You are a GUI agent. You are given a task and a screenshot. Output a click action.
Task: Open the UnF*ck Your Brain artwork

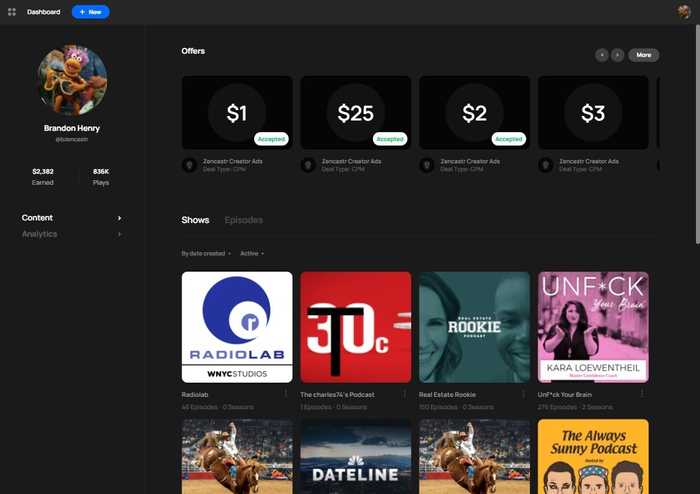point(593,327)
